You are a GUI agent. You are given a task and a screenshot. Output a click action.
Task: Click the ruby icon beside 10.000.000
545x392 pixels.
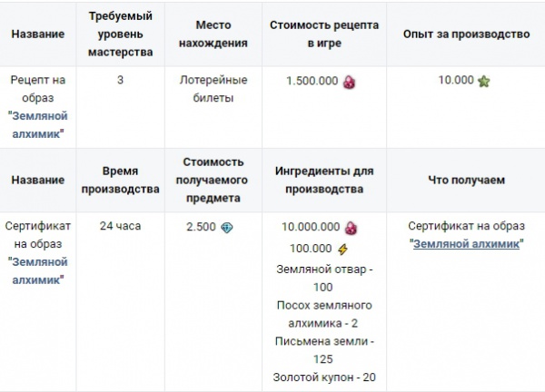(x=349, y=227)
